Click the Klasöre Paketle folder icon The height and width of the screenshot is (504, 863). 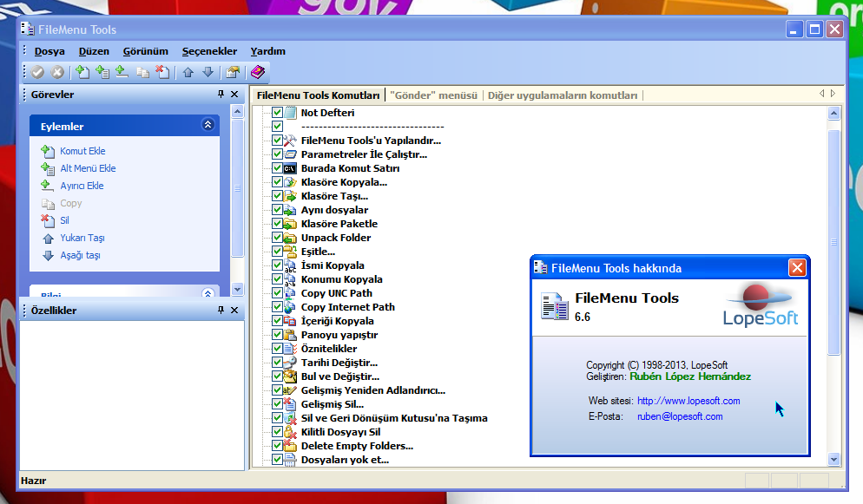290,224
